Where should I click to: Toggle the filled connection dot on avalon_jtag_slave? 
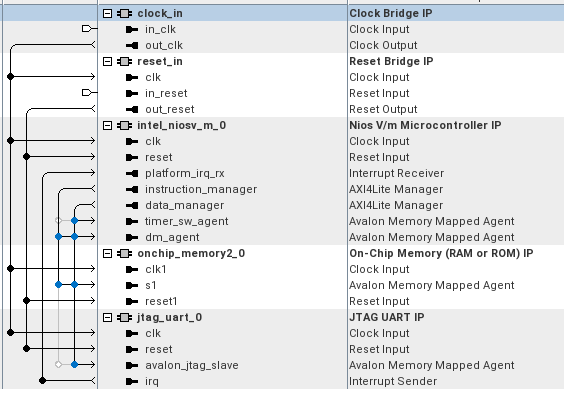(x=74, y=365)
